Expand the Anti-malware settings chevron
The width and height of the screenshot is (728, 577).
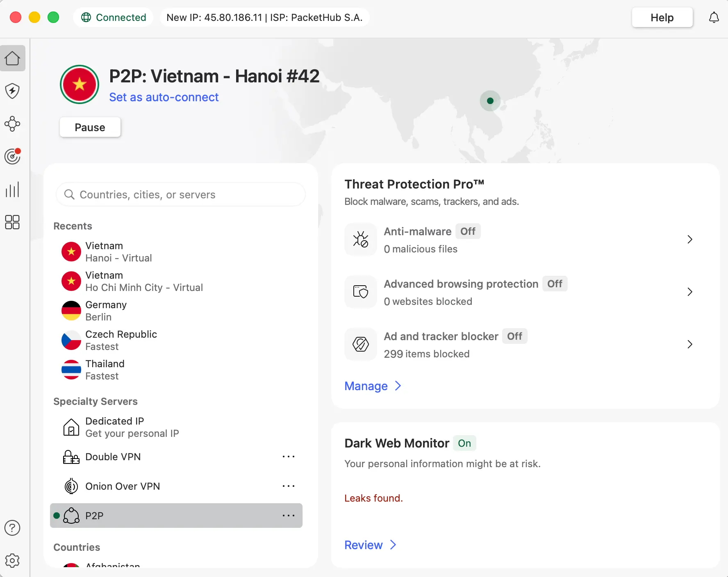click(x=689, y=239)
